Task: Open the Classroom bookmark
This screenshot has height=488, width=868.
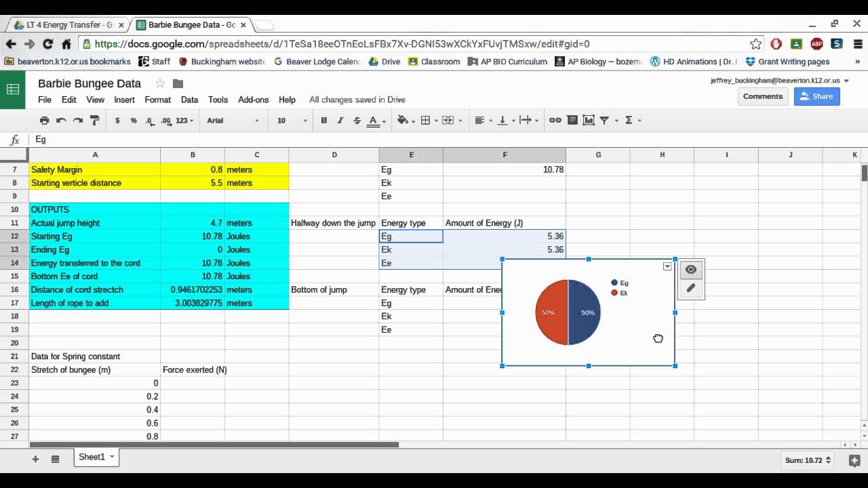Action: 433,62
